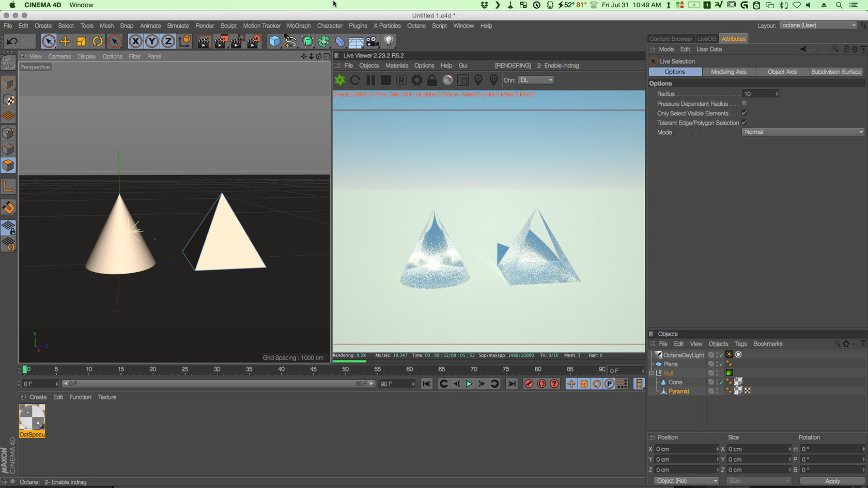Restart the Live Viewer render

pos(355,80)
